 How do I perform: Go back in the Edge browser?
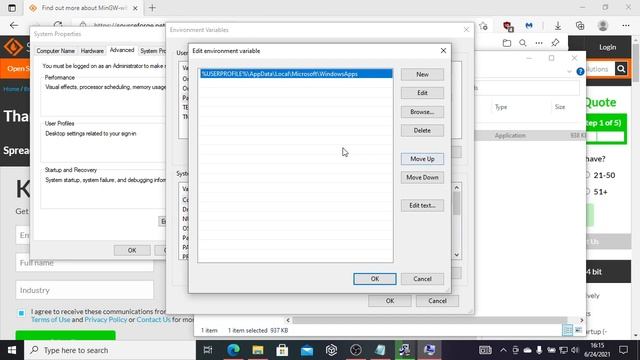[x=14, y=25]
